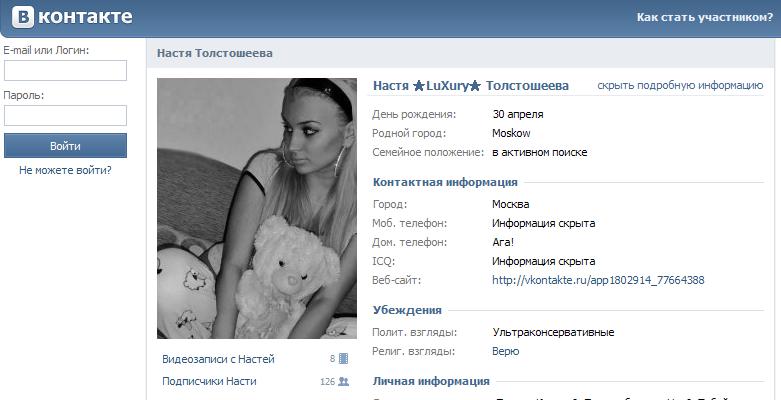781x400 pixels.
Task: Collapse details via скрыть подробную информацию
Action: click(x=680, y=86)
